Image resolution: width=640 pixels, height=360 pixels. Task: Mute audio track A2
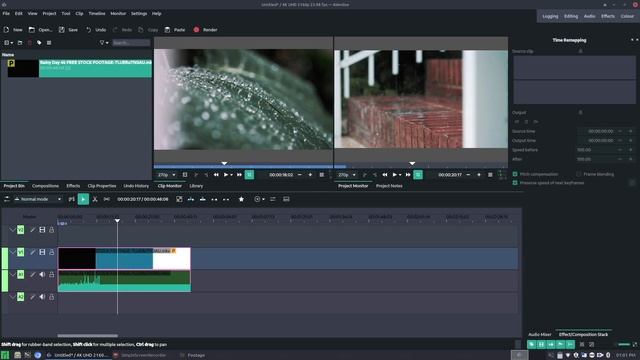click(x=42, y=297)
